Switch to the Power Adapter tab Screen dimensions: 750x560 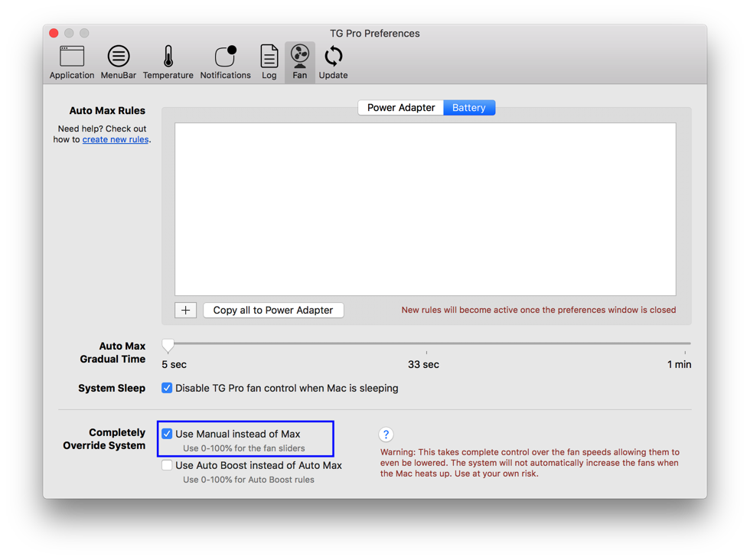pyautogui.click(x=401, y=108)
